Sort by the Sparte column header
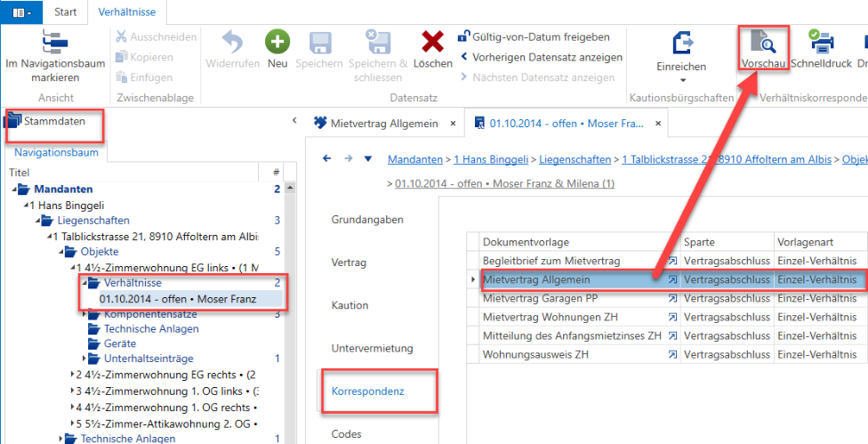 727,242
